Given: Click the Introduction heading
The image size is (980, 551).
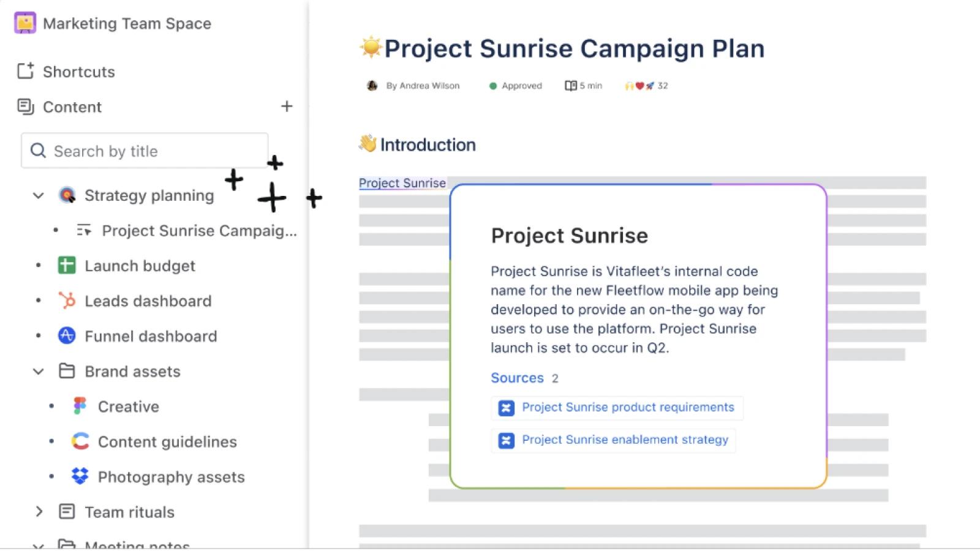Looking at the screenshot, I should pos(428,144).
